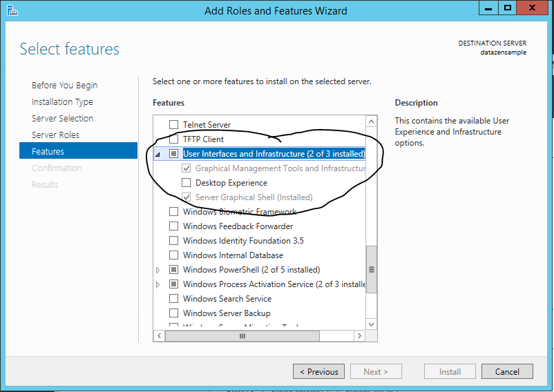The width and height of the screenshot is (554, 392).
Task: Open the Installation Type step
Action: (x=62, y=101)
